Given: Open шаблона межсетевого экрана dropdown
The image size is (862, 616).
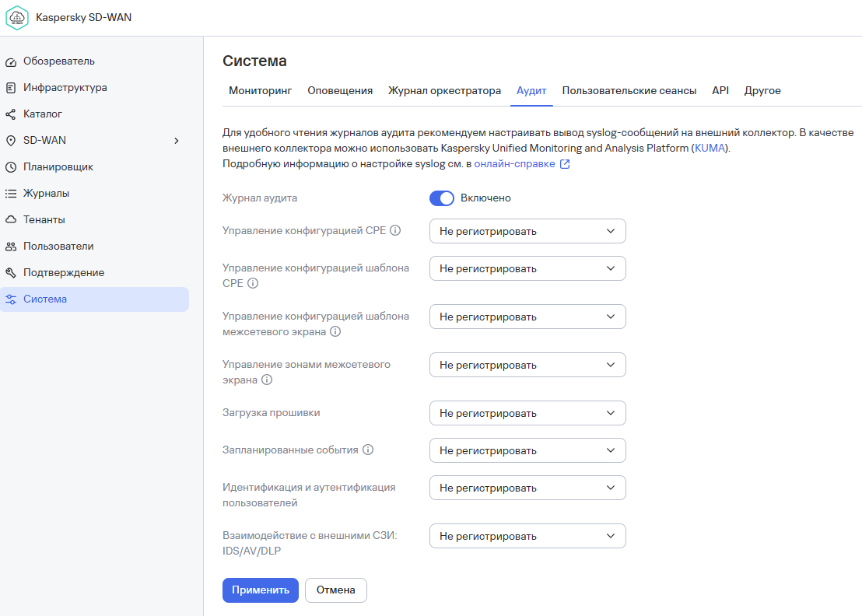Looking at the screenshot, I should coord(527,317).
